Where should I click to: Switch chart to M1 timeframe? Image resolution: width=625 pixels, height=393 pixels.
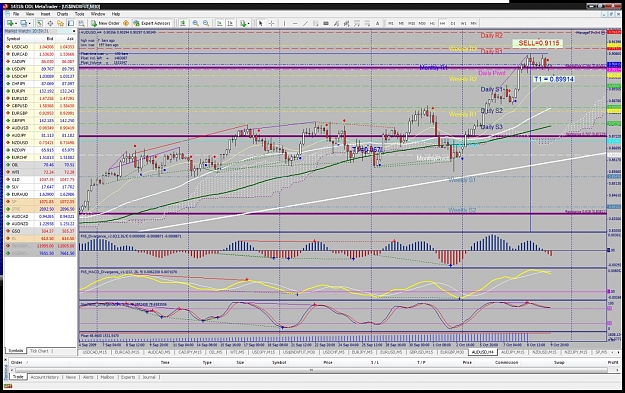pyautogui.click(x=391, y=23)
